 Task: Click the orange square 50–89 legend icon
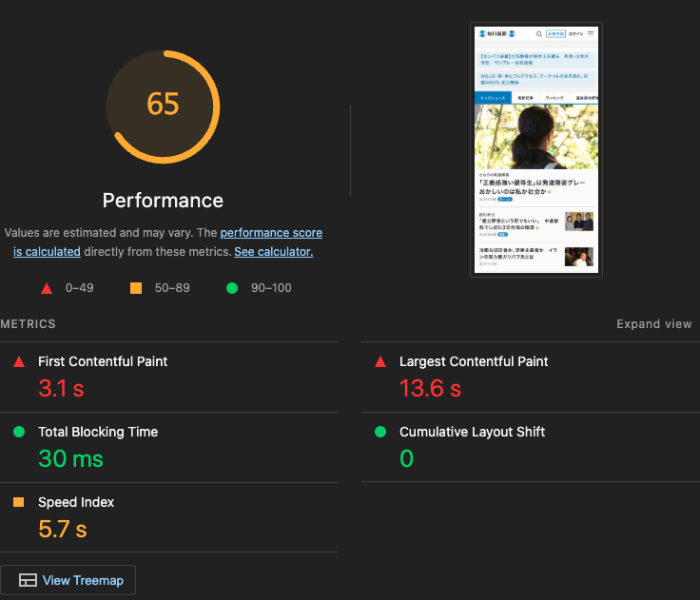[x=136, y=288]
